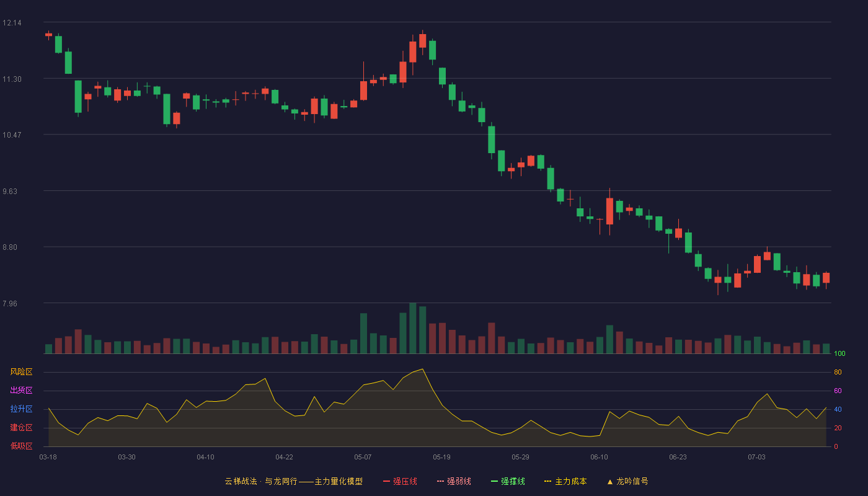The width and height of the screenshot is (868, 496).
Task: Click the 04-22 date label
Action: pos(284,457)
